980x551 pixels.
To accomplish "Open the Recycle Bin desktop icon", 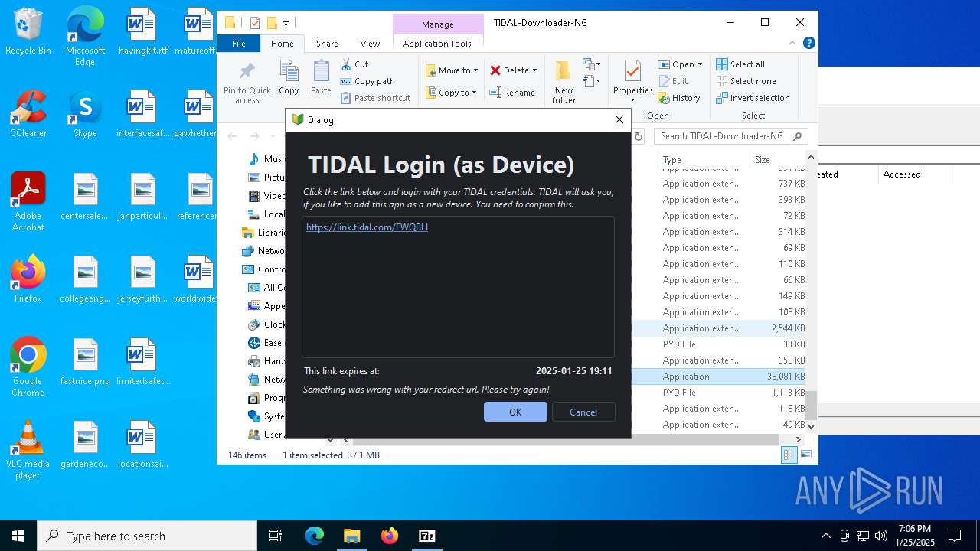I will (28, 32).
